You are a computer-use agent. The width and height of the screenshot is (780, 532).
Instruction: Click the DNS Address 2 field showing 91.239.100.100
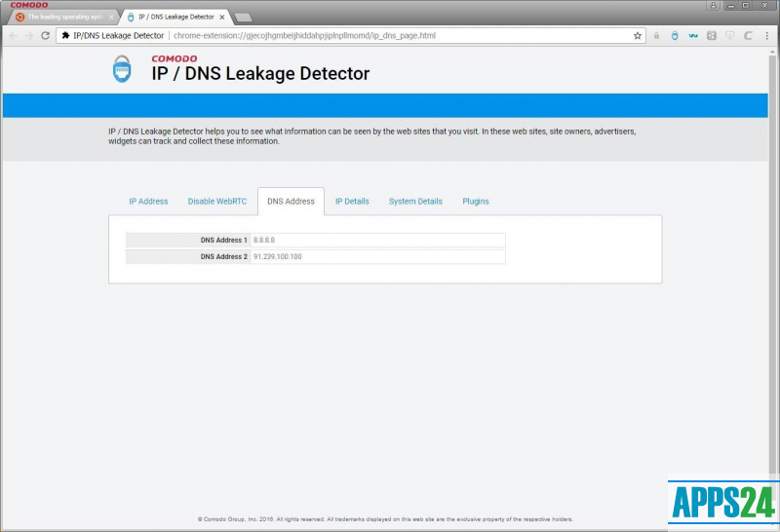pos(378,257)
